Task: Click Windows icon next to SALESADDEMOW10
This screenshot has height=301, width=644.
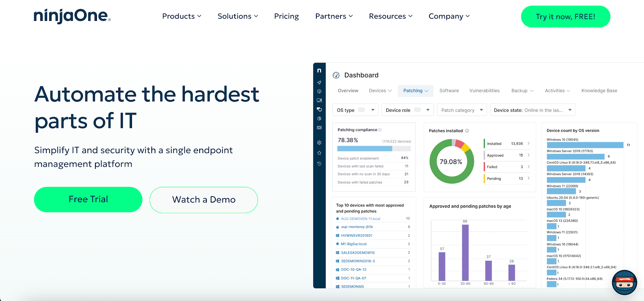Action: tap(338, 253)
